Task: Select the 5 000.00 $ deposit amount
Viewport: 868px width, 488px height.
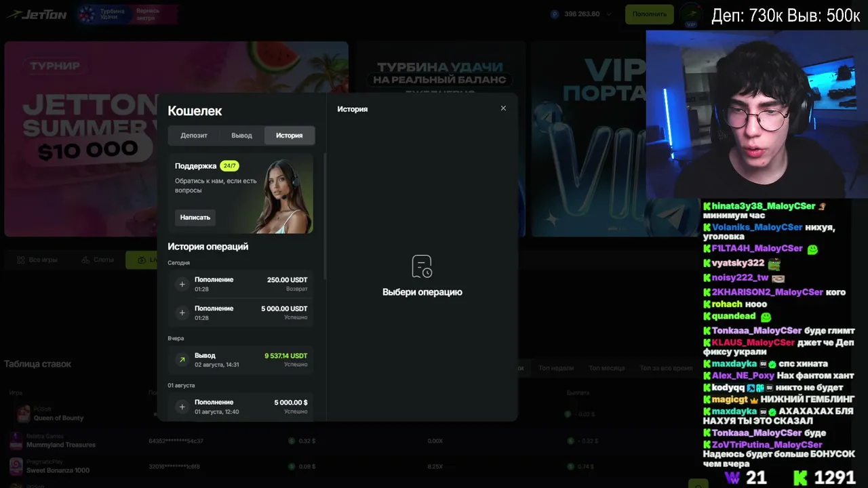Action: coord(291,403)
